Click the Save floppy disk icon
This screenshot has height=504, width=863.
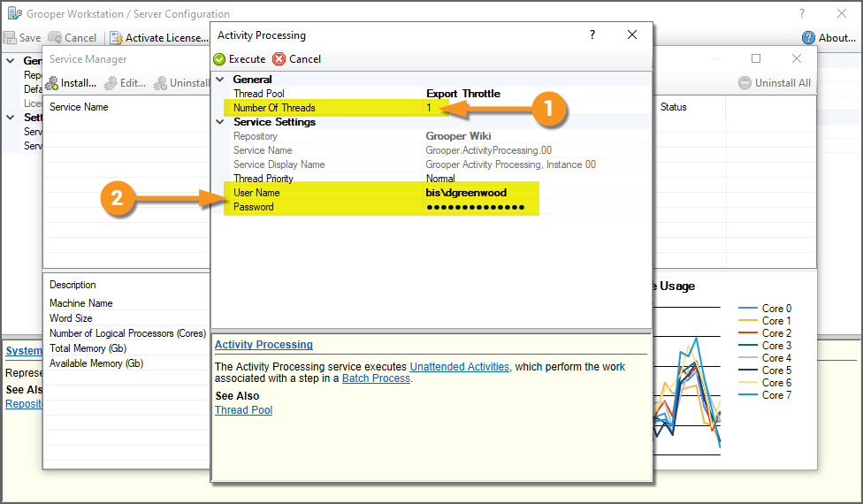[10, 37]
